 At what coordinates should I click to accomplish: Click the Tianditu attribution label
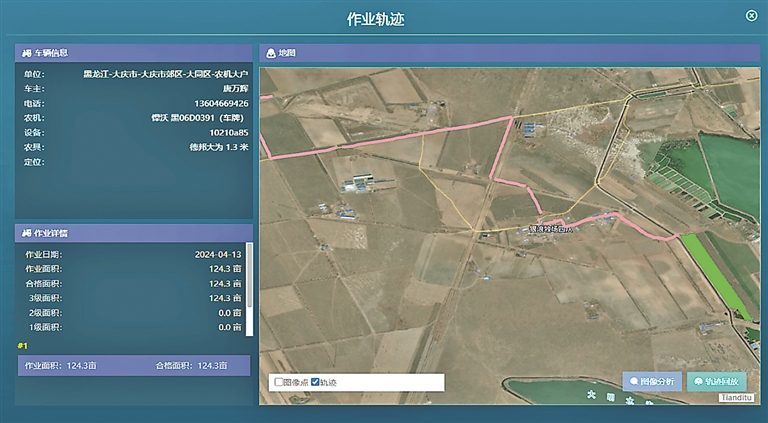coord(740,397)
